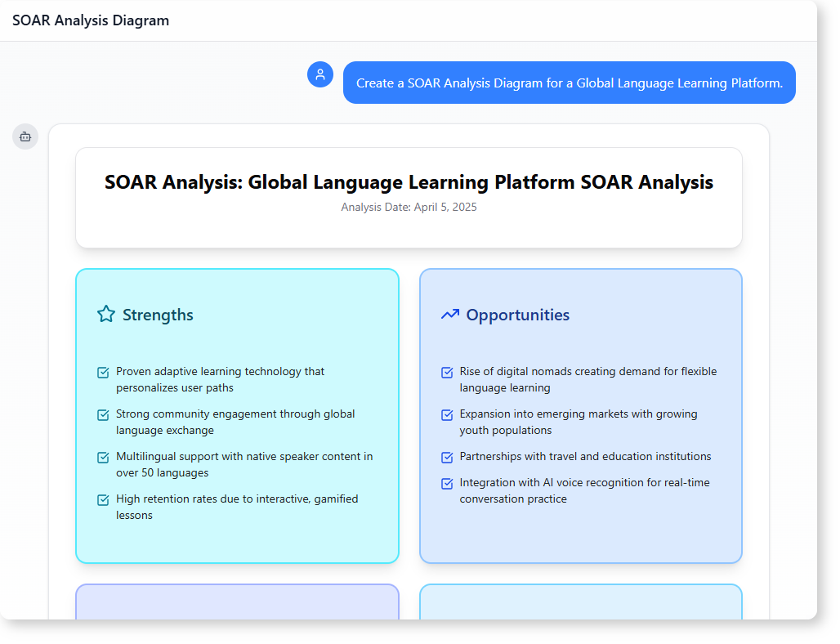Click the user avatar icon
Screen dimensions: 840x644
click(320, 74)
